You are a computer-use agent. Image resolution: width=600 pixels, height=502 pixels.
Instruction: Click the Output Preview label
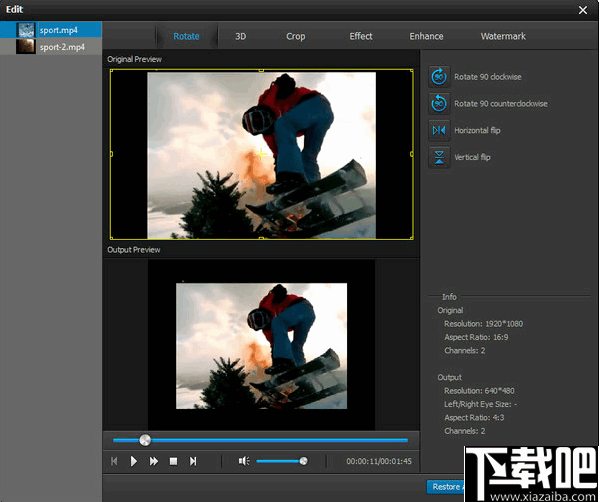pos(134,250)
